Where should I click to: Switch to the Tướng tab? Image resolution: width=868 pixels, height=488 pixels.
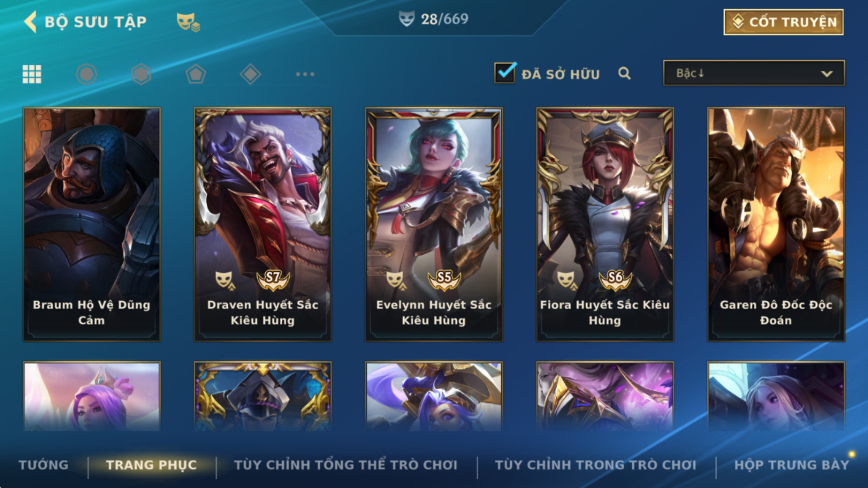point(43,465)
